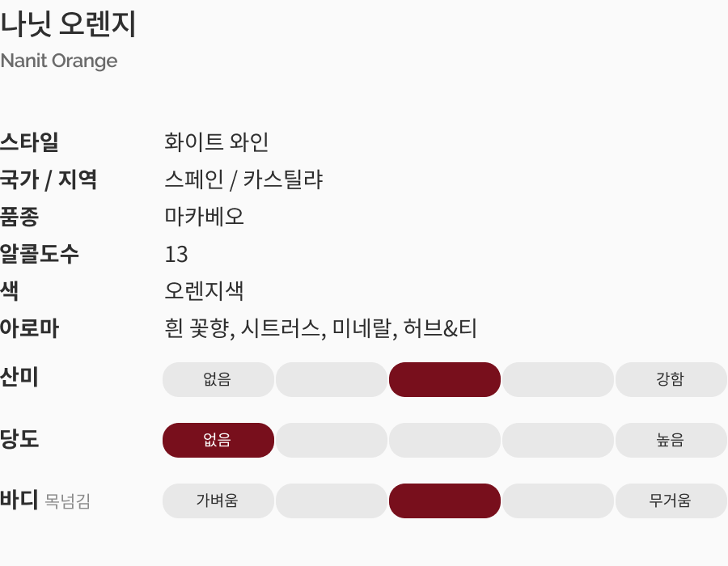Click the alcohol content value "13"
728x566 pixels.
(x=176, y=255)
